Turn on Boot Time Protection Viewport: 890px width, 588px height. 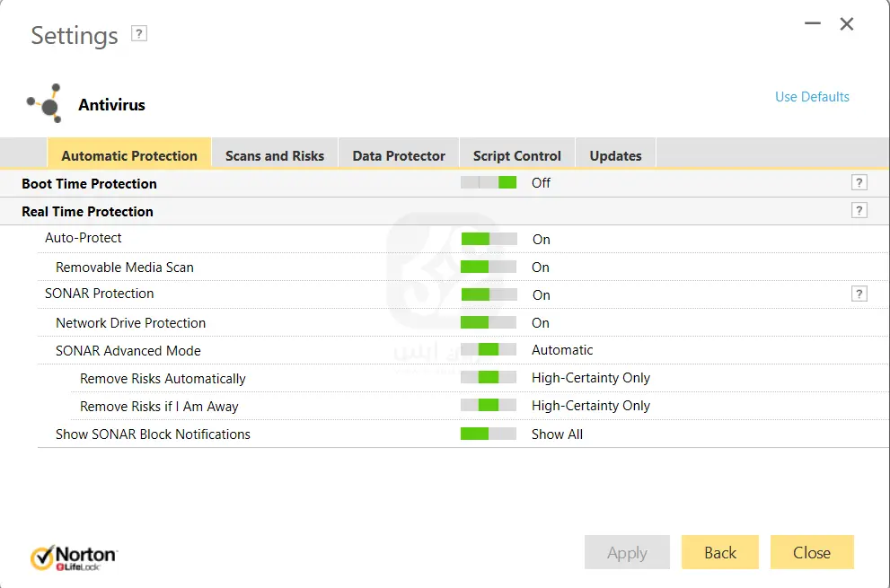coord(488,182)
